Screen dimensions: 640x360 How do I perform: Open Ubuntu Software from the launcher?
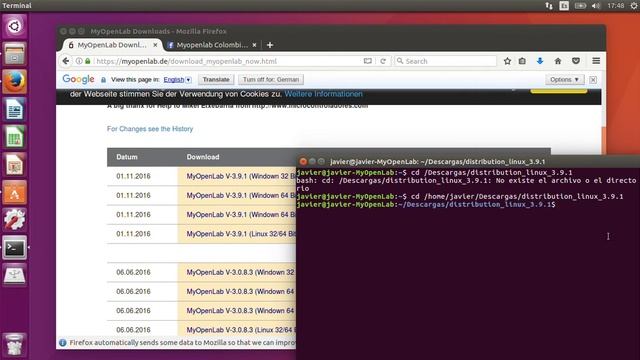tap(15, 193)
